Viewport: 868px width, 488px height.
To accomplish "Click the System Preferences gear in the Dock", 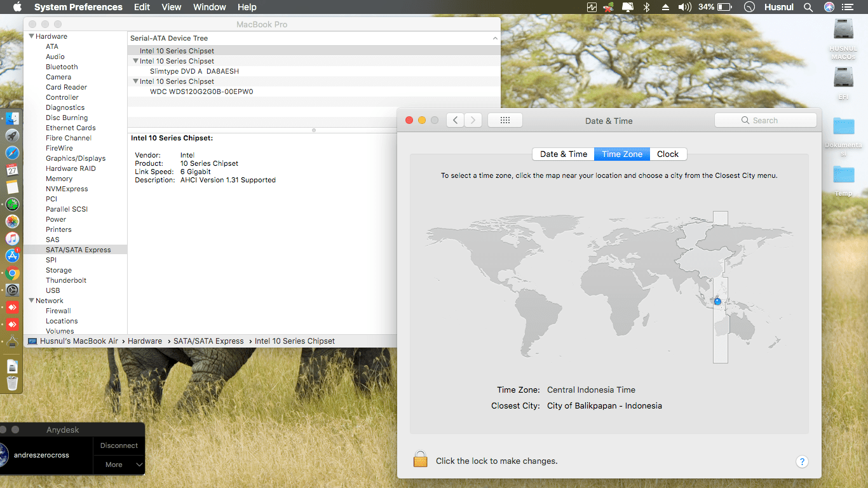I will pos(12,290).
